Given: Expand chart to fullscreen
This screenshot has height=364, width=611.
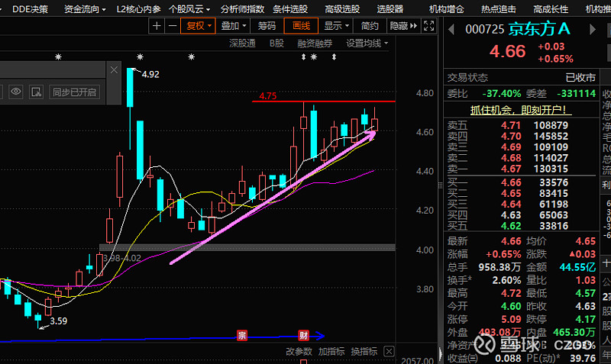Looking at the screenshot, I should (429, 26).
